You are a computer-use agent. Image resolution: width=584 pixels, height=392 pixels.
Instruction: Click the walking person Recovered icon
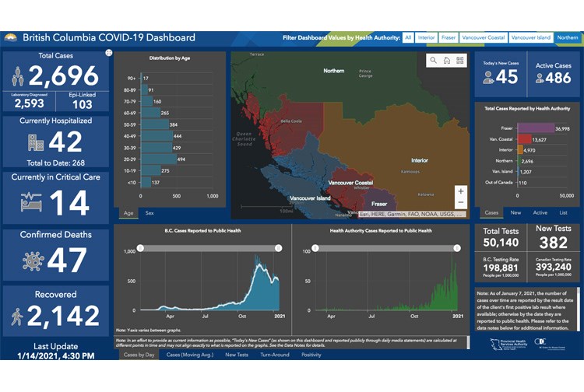(x=17, y=317)
